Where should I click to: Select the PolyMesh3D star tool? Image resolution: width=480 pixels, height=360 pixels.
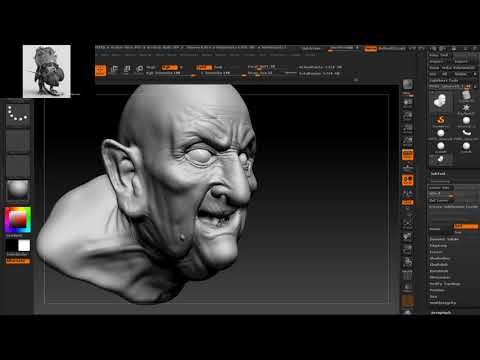[x=466, y=108]
